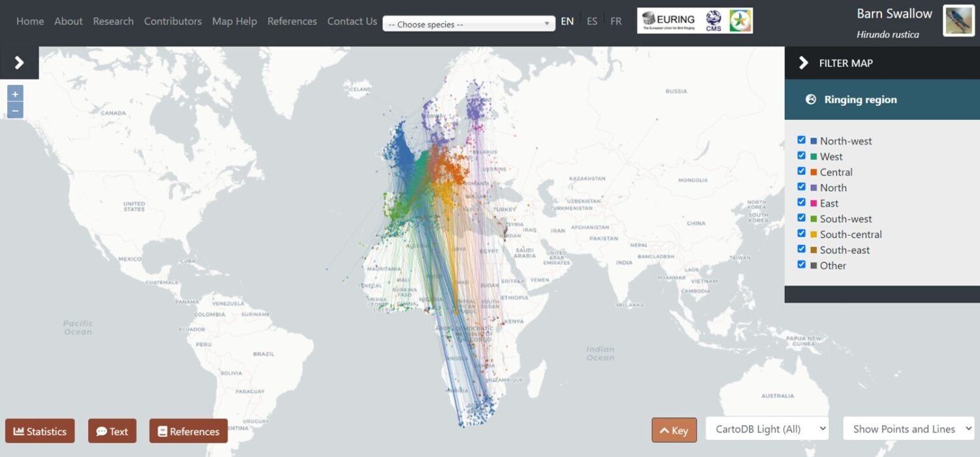
Task: Zoom out using the minus button
Action: click(x=15, y=110)
